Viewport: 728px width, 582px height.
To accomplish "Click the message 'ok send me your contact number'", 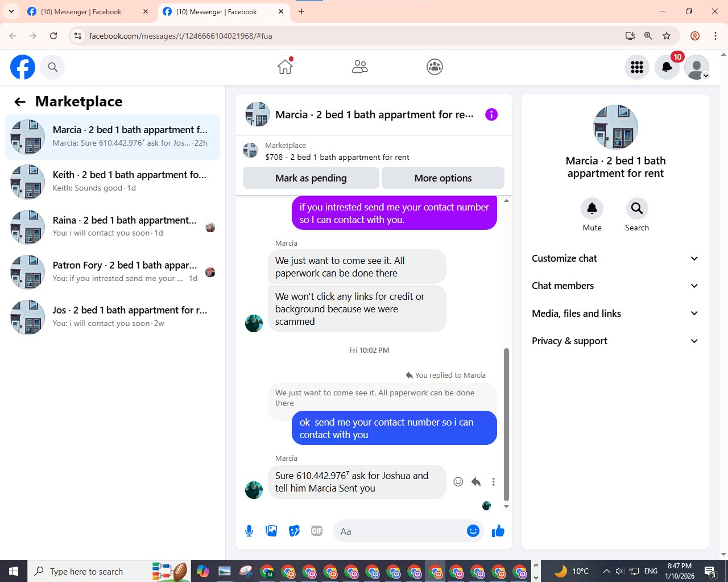I will 394,428.
